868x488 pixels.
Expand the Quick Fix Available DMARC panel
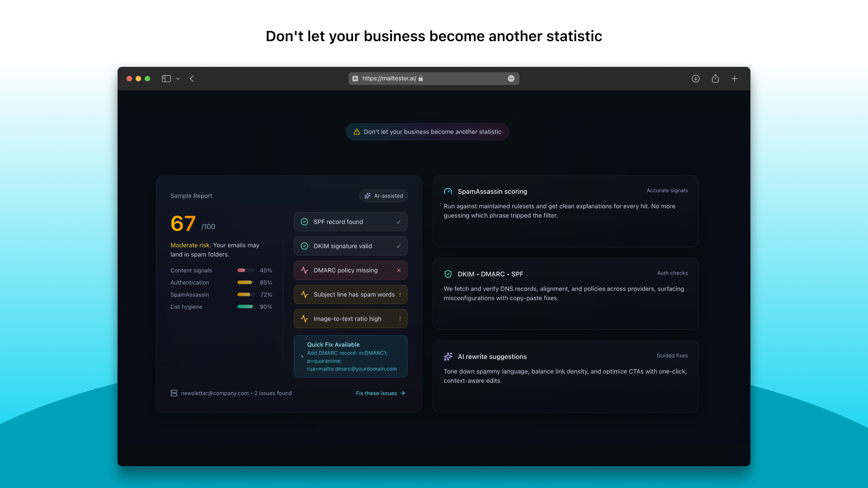coord(350,356)
